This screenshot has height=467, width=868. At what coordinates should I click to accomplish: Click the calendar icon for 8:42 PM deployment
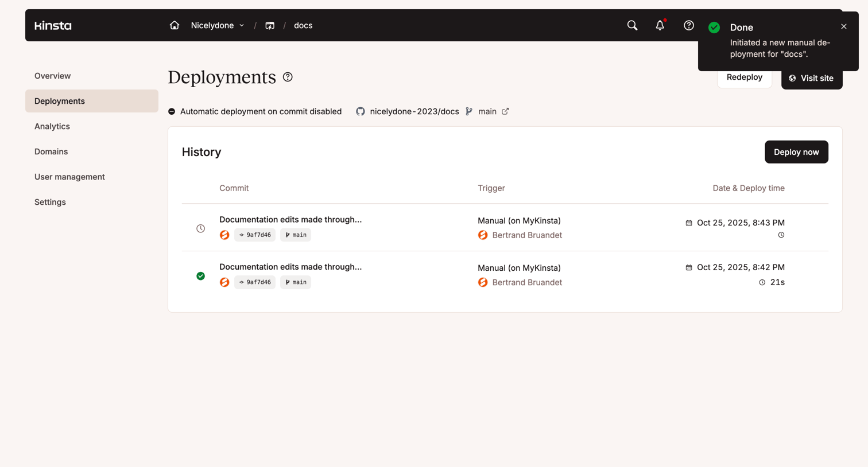[x=689, y=267]
